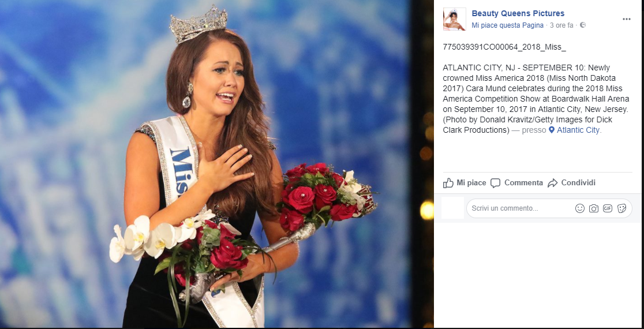Click the public globe privacy icon

coord(582,25)
